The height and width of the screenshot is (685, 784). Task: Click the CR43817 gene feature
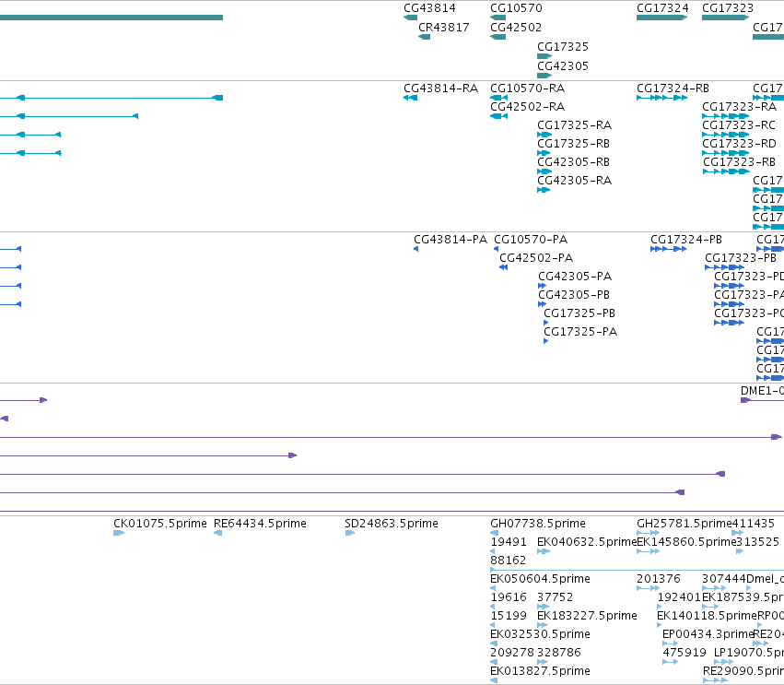pyautogui.click(x=424, y=37)
